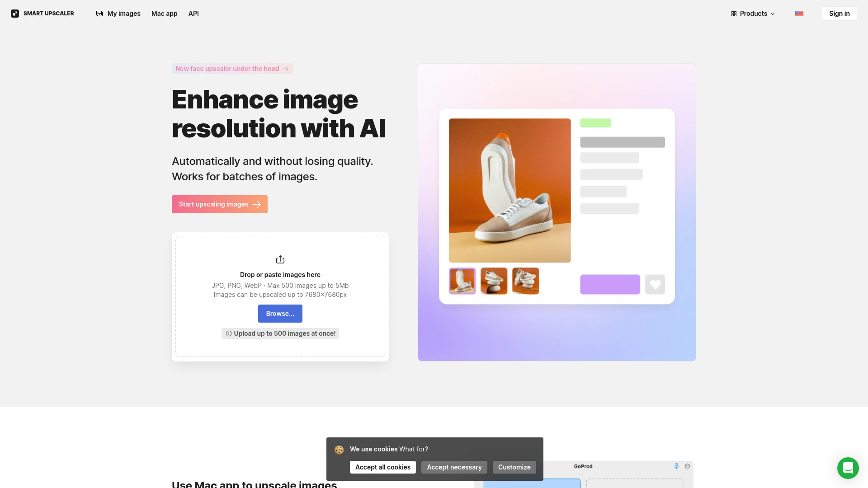Click Browse to upload images

[x=279, y=313]
